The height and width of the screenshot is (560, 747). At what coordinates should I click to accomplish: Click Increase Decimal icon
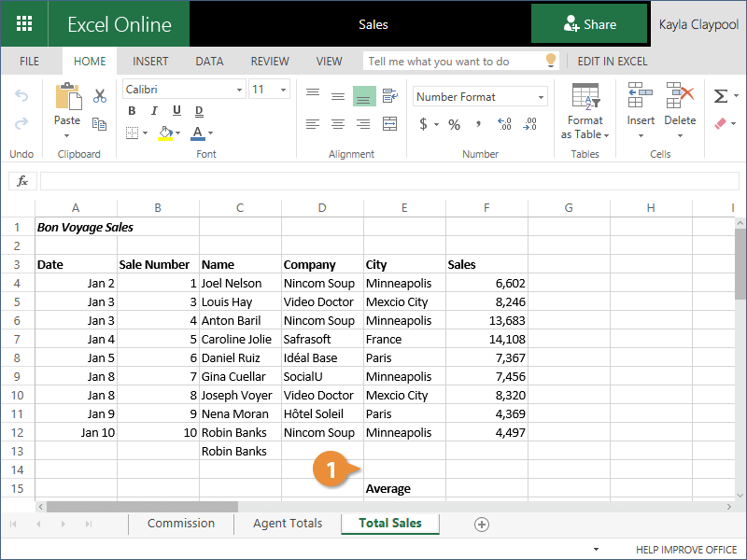coord(505,124)
